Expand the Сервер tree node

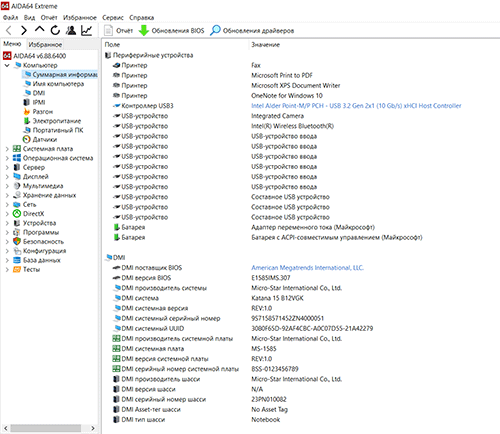pos(7,167)
